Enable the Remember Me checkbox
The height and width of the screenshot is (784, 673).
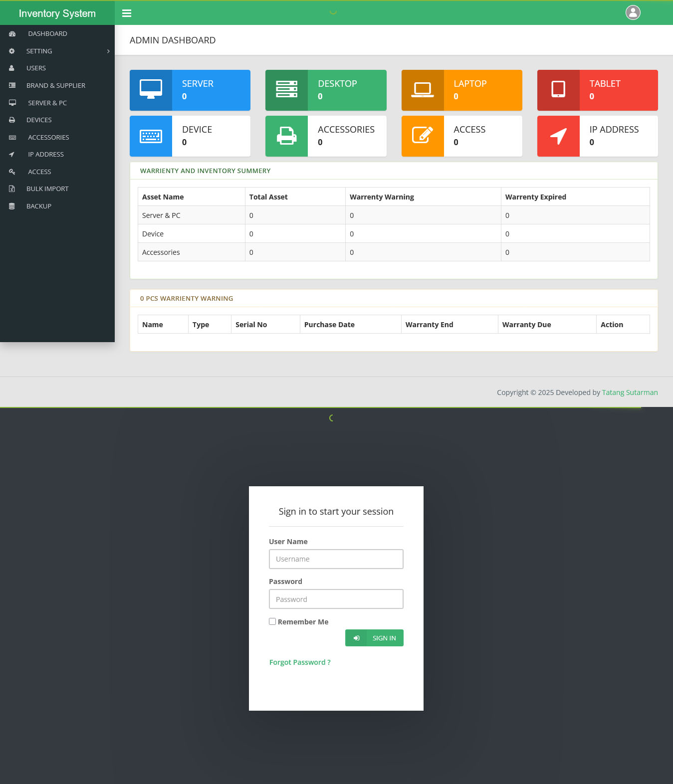[272, 621]
